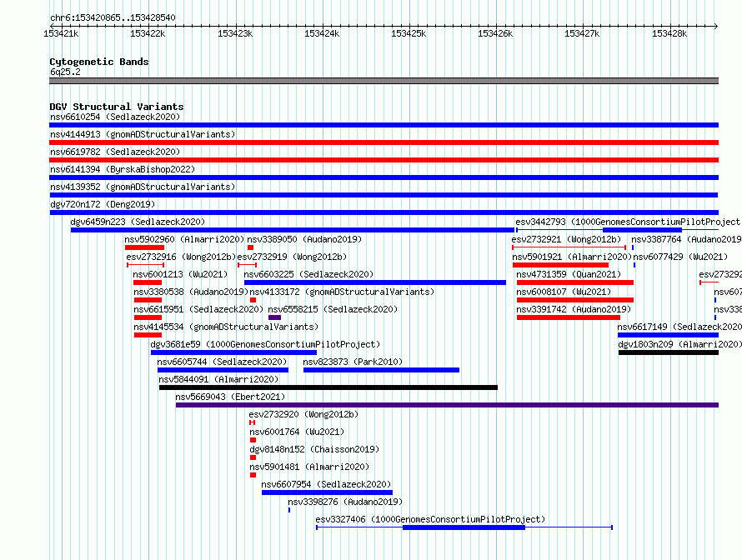
Task: Click the Cytogenetic Bands track title
Action: click(99, 62)
